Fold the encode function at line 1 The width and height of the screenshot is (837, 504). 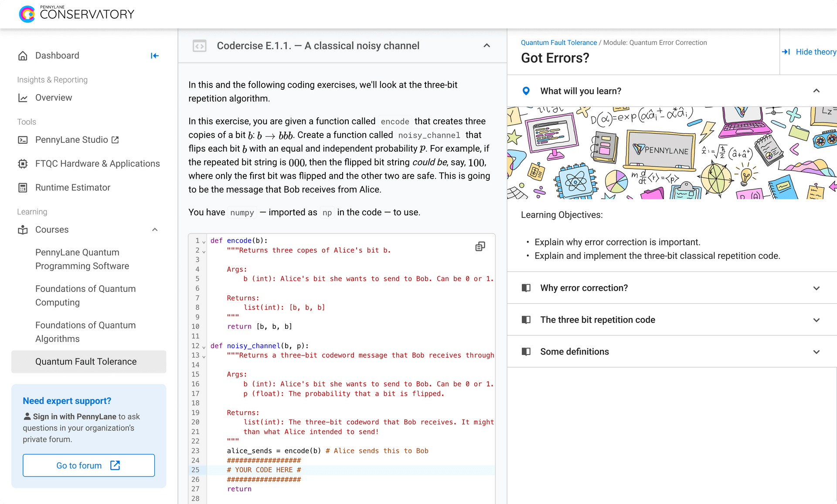pos(204,241)
